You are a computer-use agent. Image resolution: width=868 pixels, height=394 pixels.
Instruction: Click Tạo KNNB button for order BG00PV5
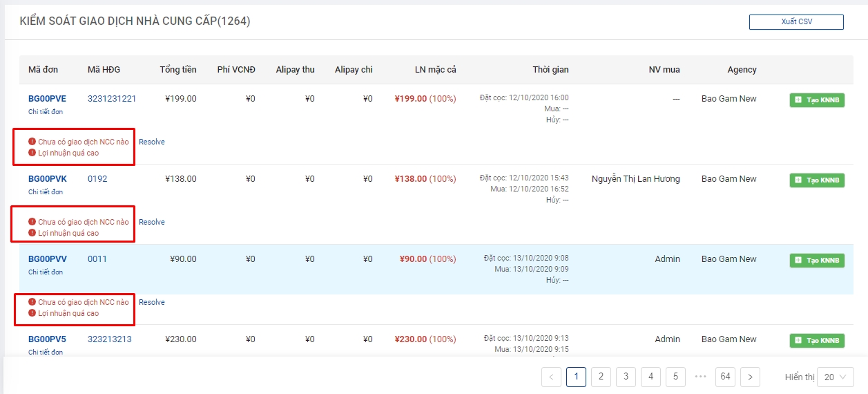(817, 341)
